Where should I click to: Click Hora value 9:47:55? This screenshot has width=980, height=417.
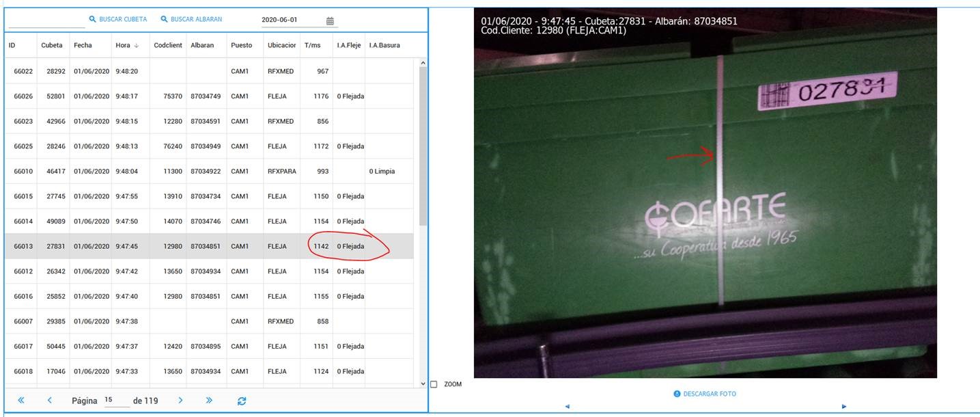click(x=127, y=196)
